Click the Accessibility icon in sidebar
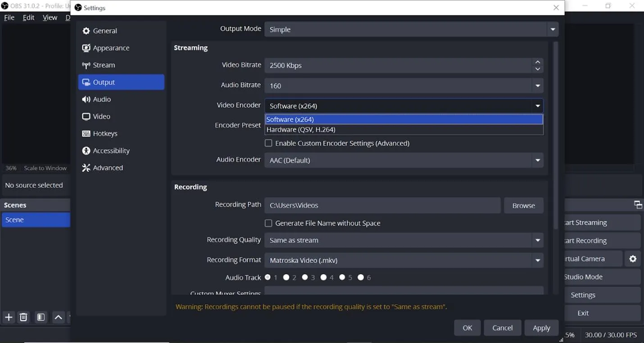The image size is (644, 343). [86, 151]
